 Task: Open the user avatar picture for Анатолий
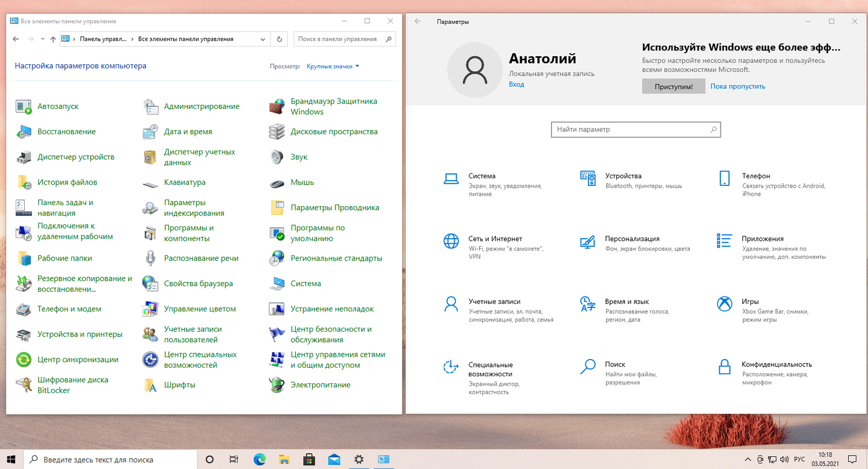(x=475, y=71)
